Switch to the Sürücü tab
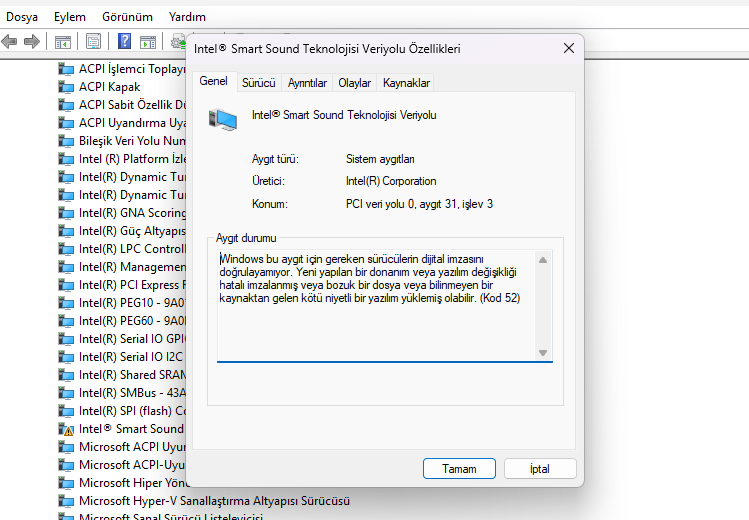The image size is (749, 520). pos(258,83)
